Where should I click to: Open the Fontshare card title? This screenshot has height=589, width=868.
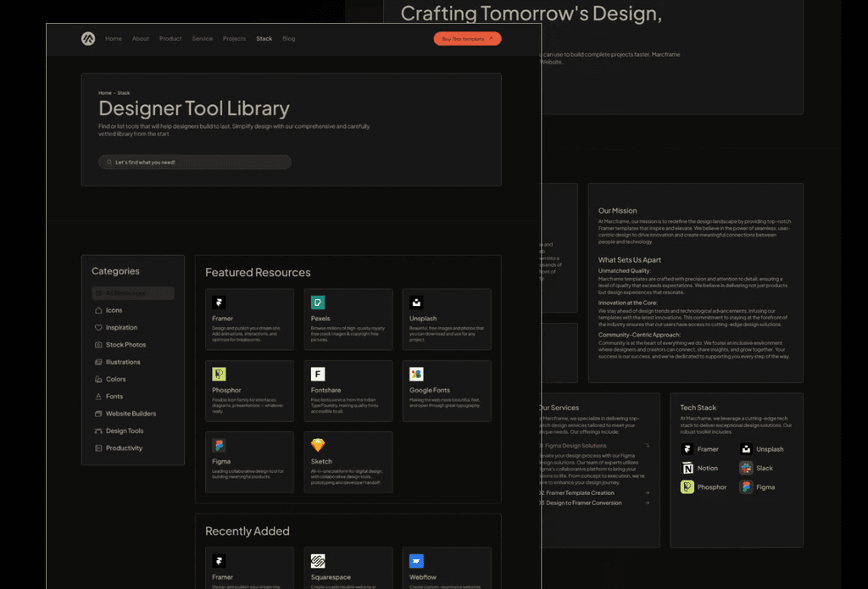tap(326, 391)
